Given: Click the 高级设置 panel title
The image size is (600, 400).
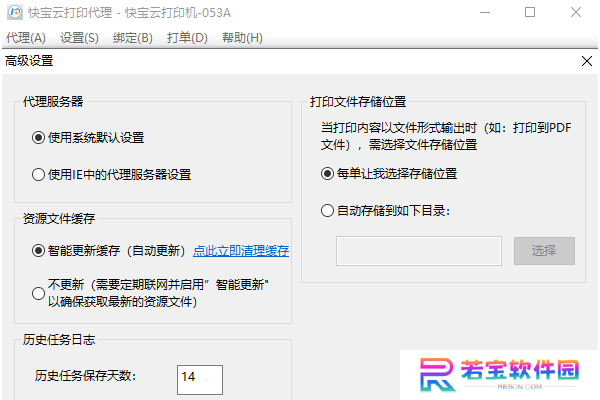Looking at the screenshot, I should point(29,61).
